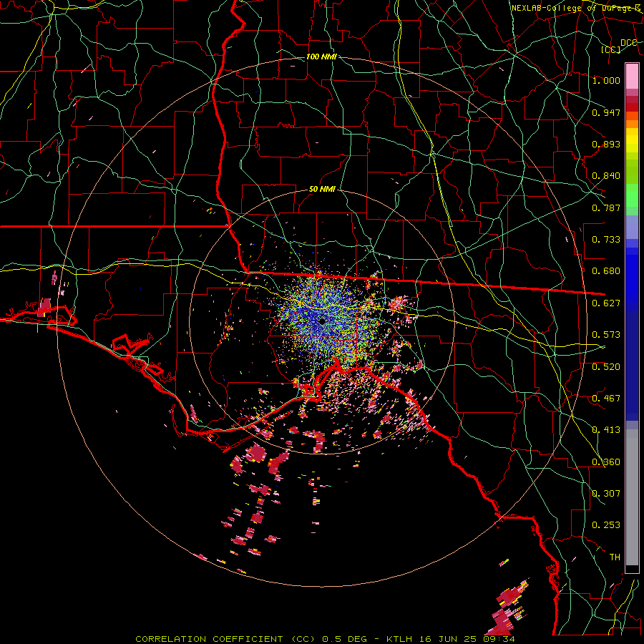Select the 1.000 value on color scale

click(606, 80)
